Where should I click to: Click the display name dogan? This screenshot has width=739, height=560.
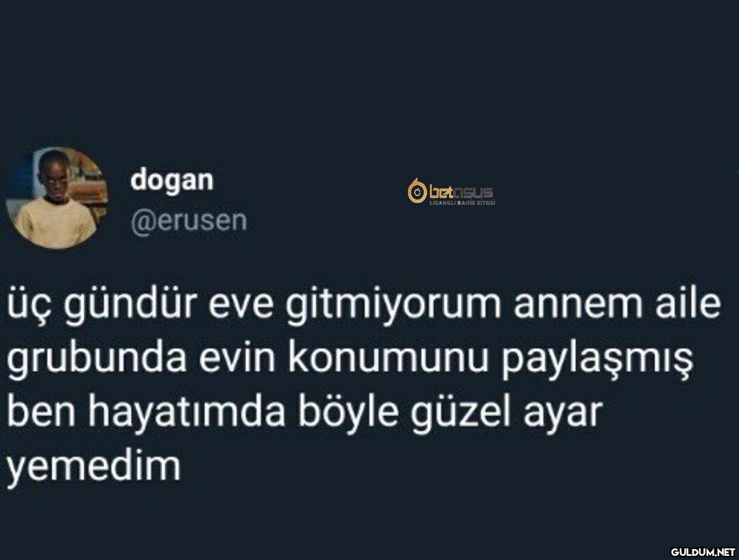tap(172, 180)
